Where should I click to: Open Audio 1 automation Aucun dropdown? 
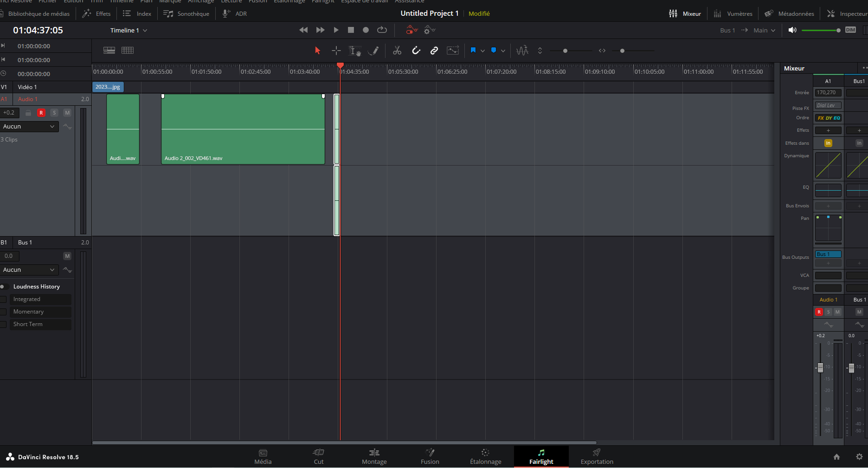click(29, 127)
